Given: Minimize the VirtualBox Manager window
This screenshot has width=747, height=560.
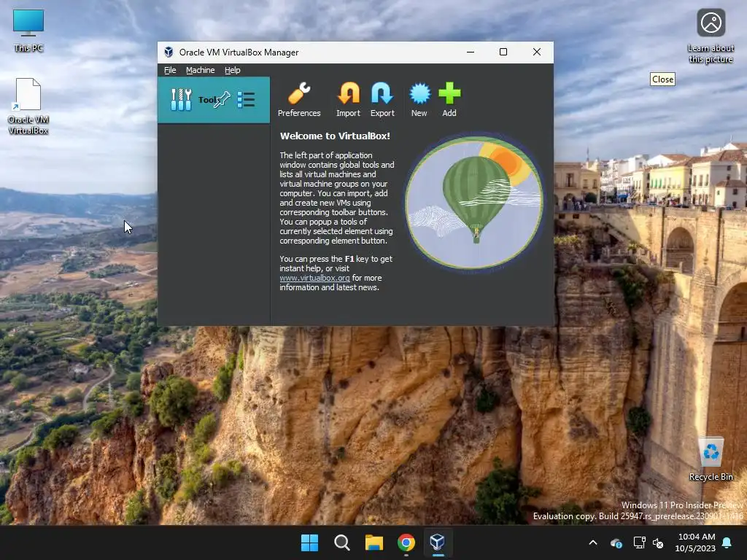Looking at the screenshot, I should click(x=471, y=52).
